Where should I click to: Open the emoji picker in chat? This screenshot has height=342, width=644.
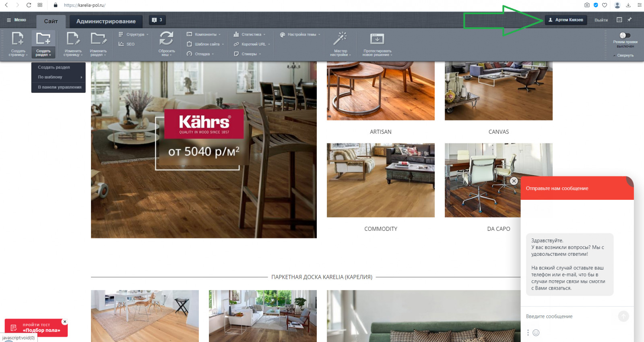point(536,333)
